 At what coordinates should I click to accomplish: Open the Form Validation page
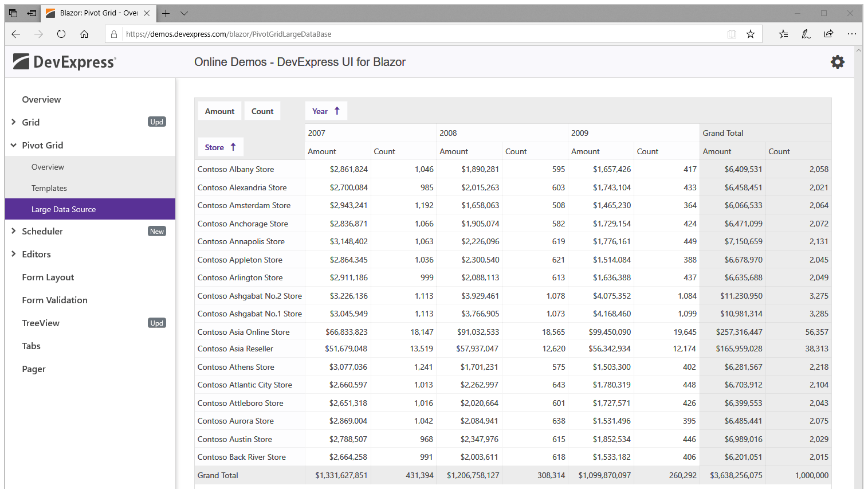pos(55,300)
